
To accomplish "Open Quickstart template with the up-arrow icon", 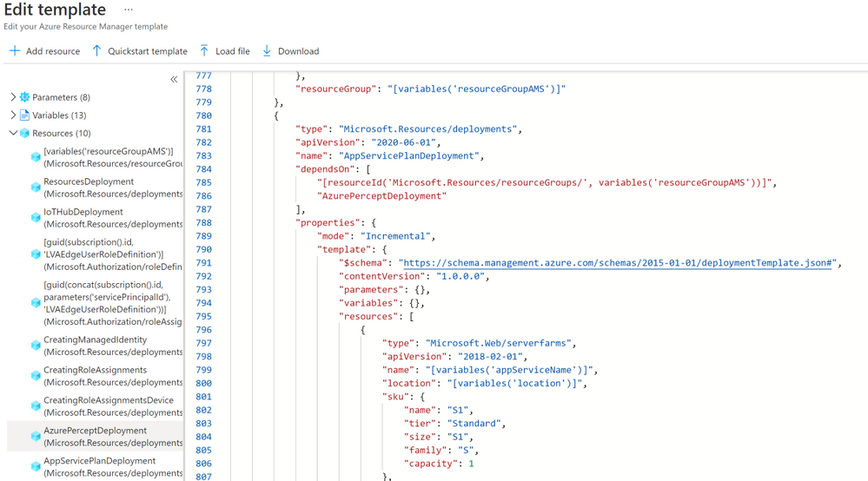I will [96, 51].
